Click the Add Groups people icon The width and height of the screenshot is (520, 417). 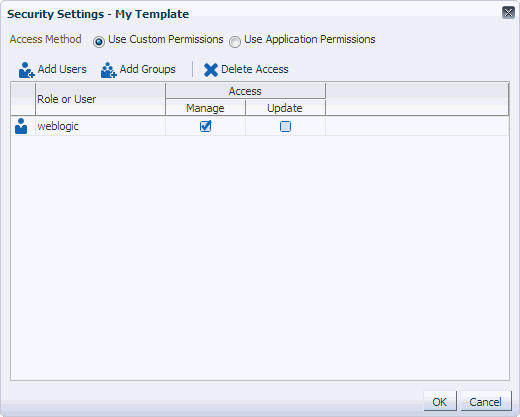(109, 70)
